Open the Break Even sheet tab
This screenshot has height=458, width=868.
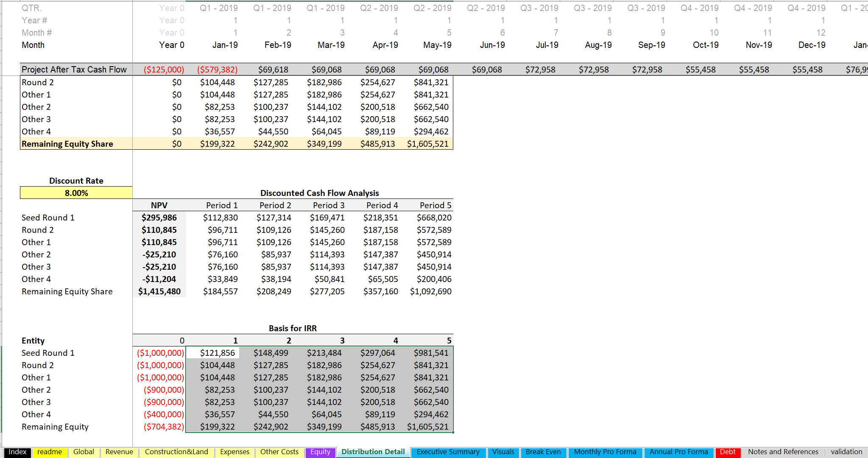(543, 452)
